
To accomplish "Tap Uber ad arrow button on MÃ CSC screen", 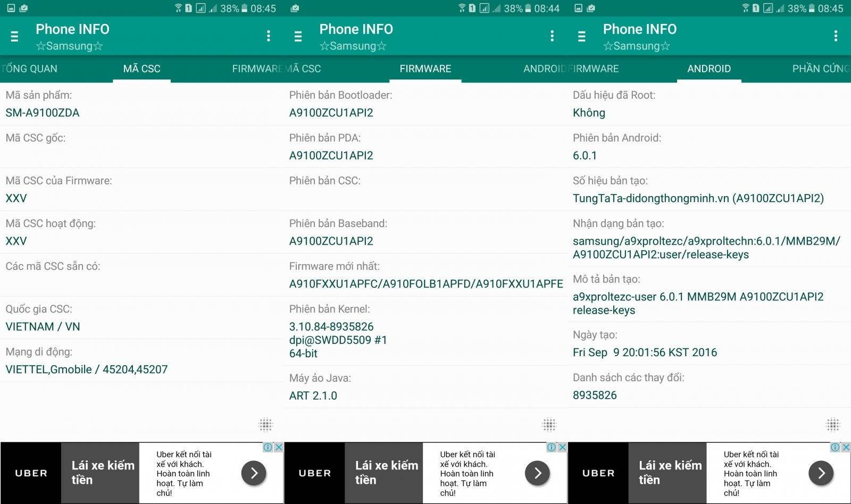I will click(254, 473).
